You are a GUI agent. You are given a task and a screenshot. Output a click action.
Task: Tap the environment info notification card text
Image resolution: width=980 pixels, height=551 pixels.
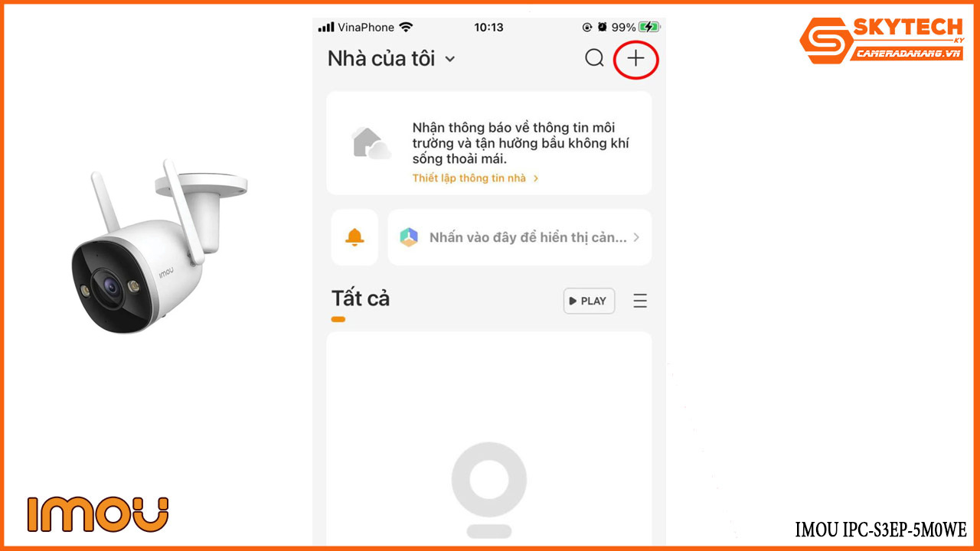521,143
